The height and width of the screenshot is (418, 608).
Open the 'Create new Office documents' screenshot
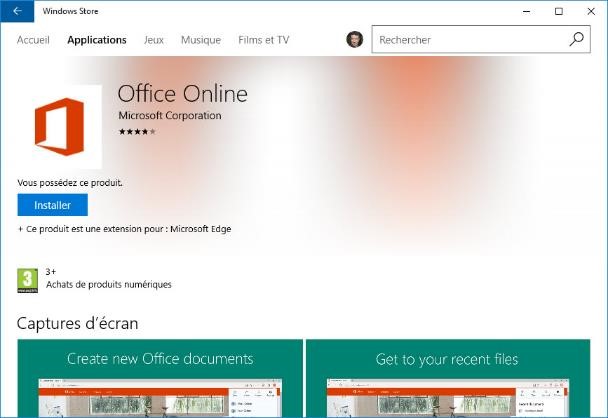(160, 380)
